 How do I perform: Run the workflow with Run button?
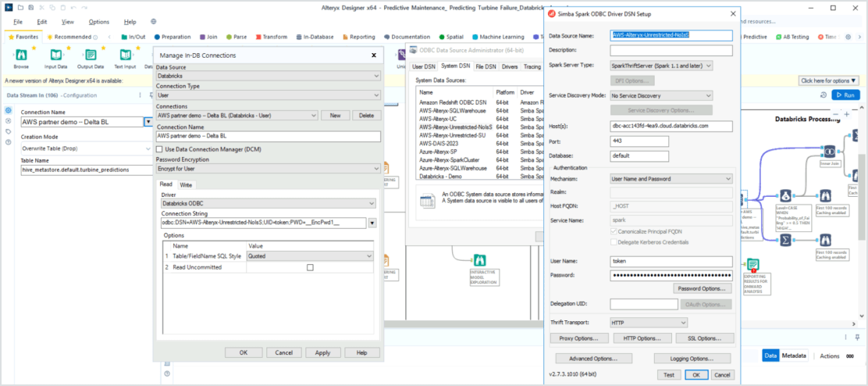click(x=845, y=95)
